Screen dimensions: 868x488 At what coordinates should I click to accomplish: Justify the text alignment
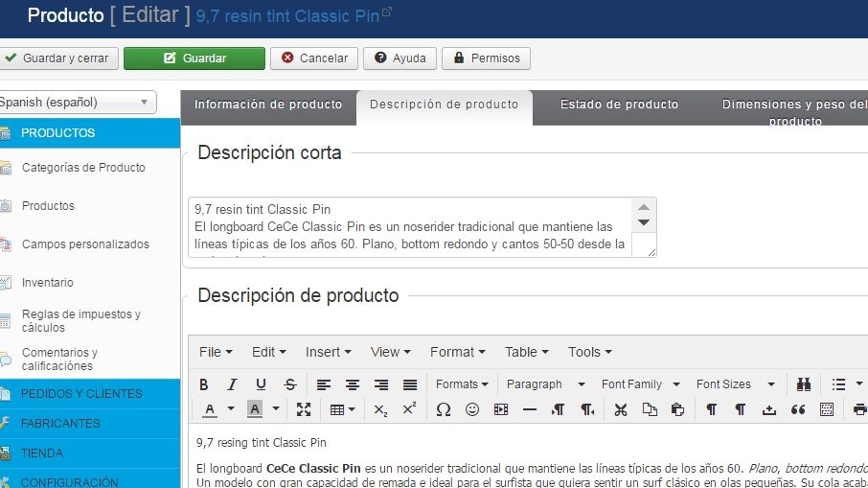coord(410,384)
